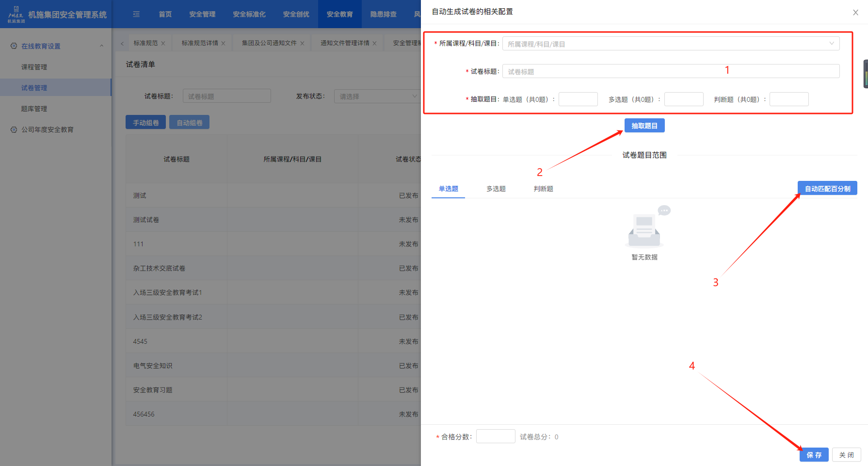868x466 pixels.
Task: Click the tab scroll left arrow
Action: [x=122, y=43]
